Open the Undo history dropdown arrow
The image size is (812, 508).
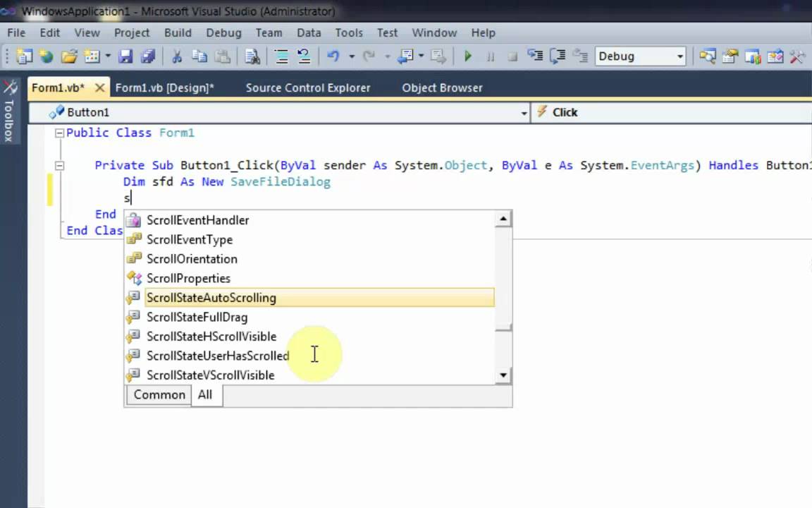pos(351,56)
